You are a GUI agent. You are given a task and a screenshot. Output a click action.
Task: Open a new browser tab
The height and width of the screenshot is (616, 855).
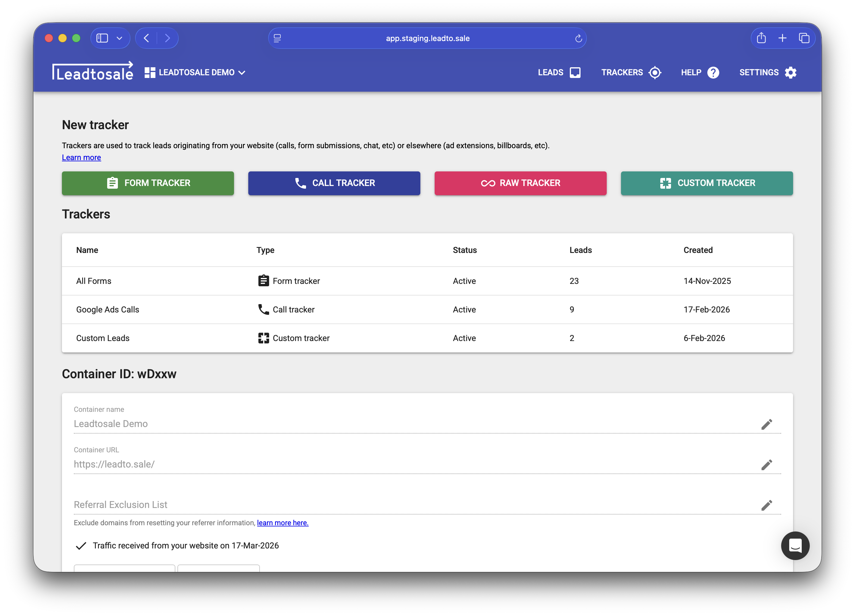tap(783, 38)
